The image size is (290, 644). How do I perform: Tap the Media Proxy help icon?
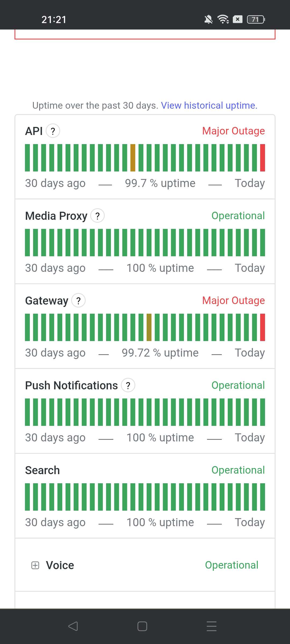[97, 216]
